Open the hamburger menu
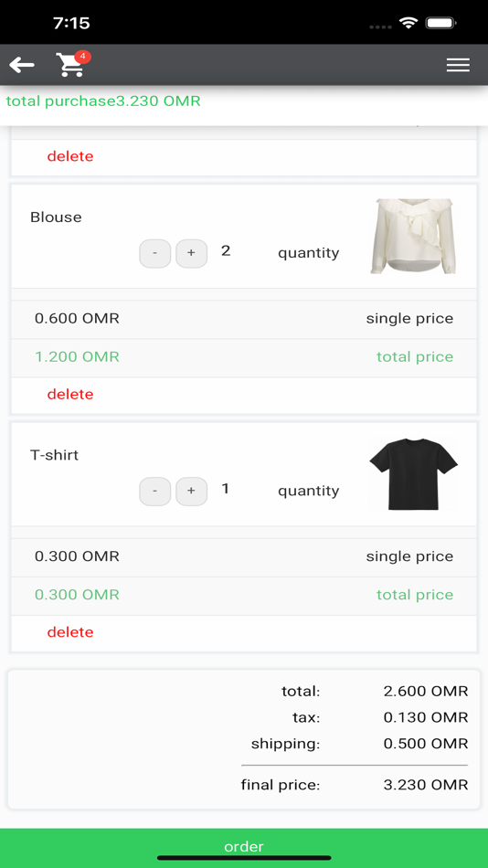The height and width of the screenshot is (868, 488). (458, 65)
